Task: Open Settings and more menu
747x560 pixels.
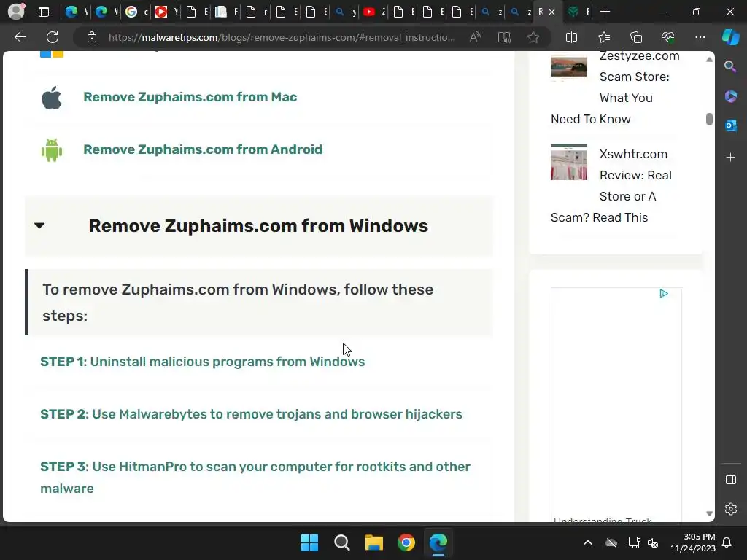Action: [700, 37]
